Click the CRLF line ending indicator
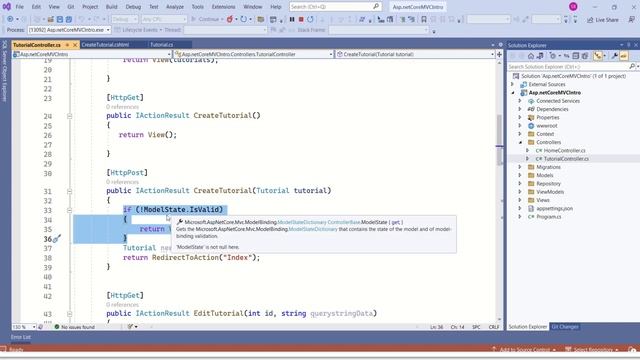The image size is (640, 360). 494,327
